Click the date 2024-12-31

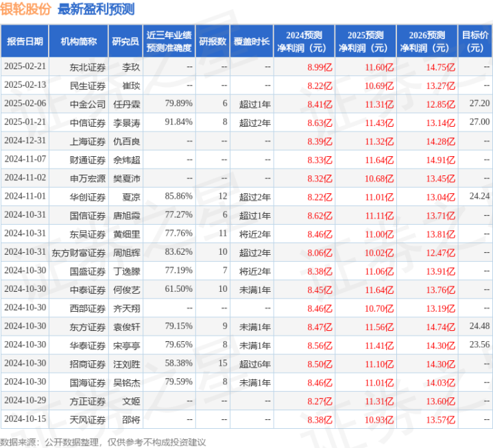(x=25, y=140)
